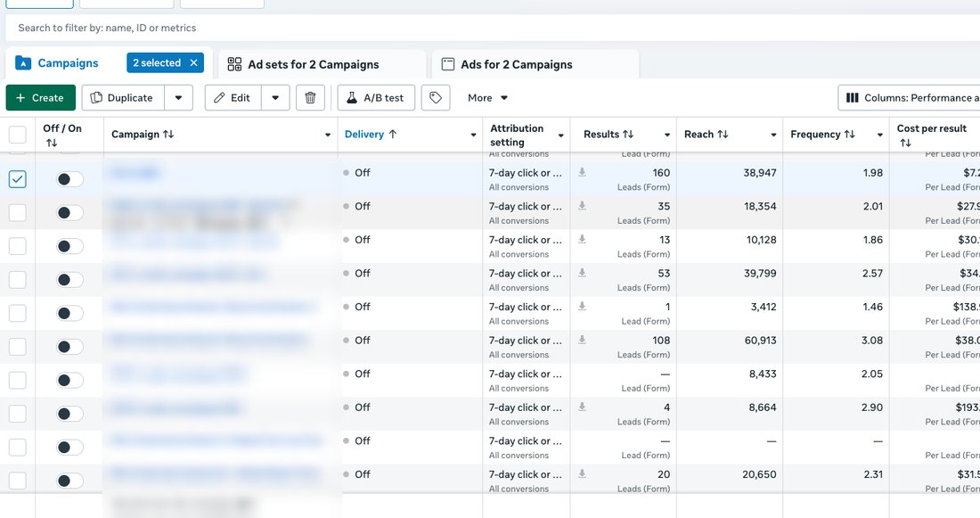Viewport: 980px width, 518px height.
Task: Turn on the campaign with 60,913 reach
Action: click(x=69, y=347)
